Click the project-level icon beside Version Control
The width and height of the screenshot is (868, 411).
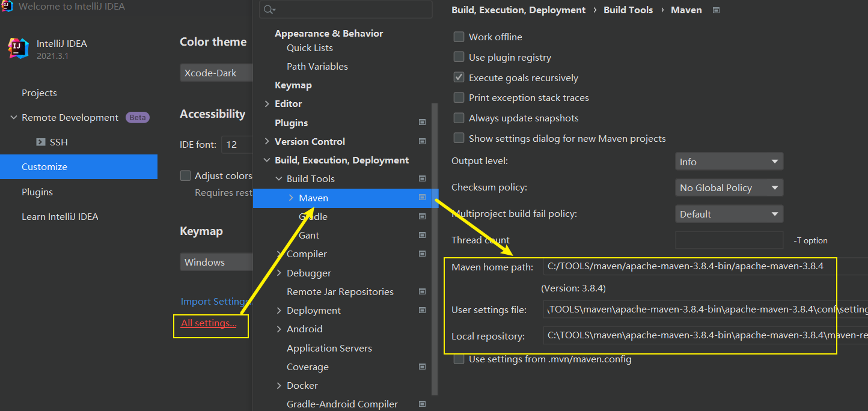(422, 141)
